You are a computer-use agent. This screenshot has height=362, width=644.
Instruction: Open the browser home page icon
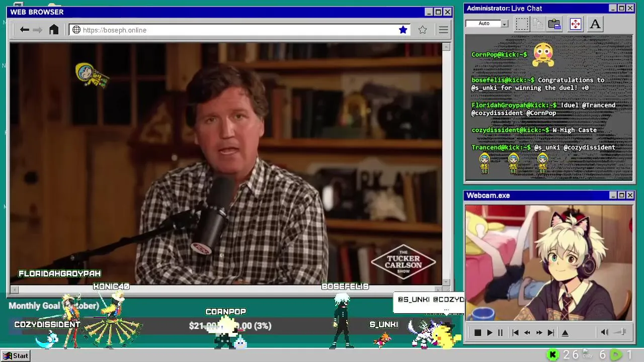click(54, 30)
